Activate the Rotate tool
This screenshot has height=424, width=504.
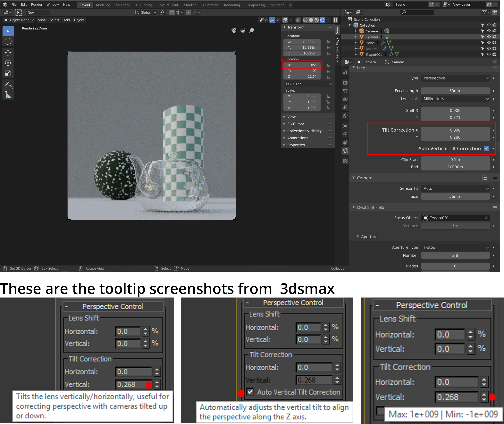[x=8, y=63]
